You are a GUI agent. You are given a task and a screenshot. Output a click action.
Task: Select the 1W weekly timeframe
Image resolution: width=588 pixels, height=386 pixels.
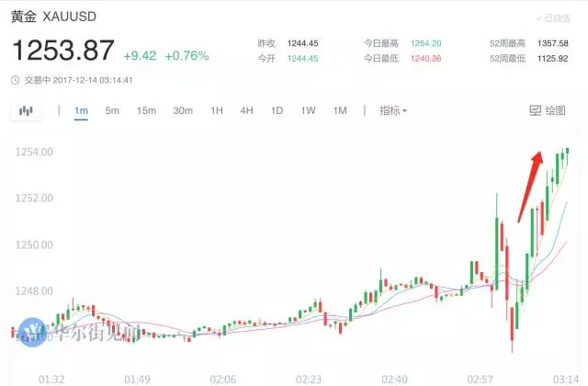click(x=308, y=111)
